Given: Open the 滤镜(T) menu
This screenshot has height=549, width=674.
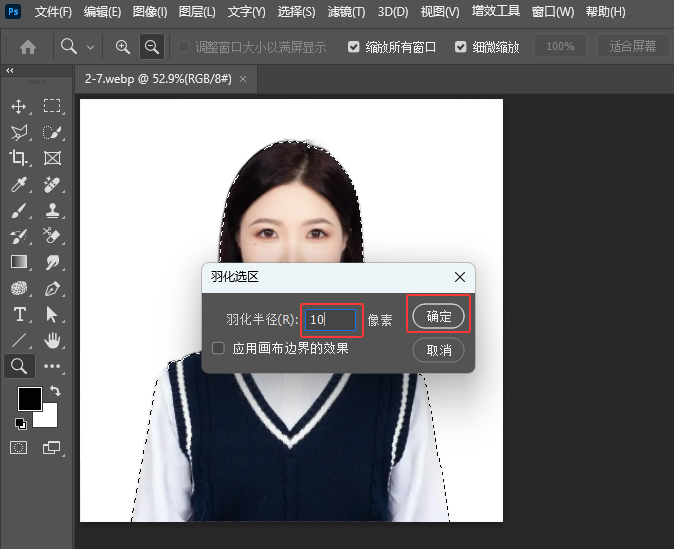Looking at the screenshot, I should [x=346, y=12].
